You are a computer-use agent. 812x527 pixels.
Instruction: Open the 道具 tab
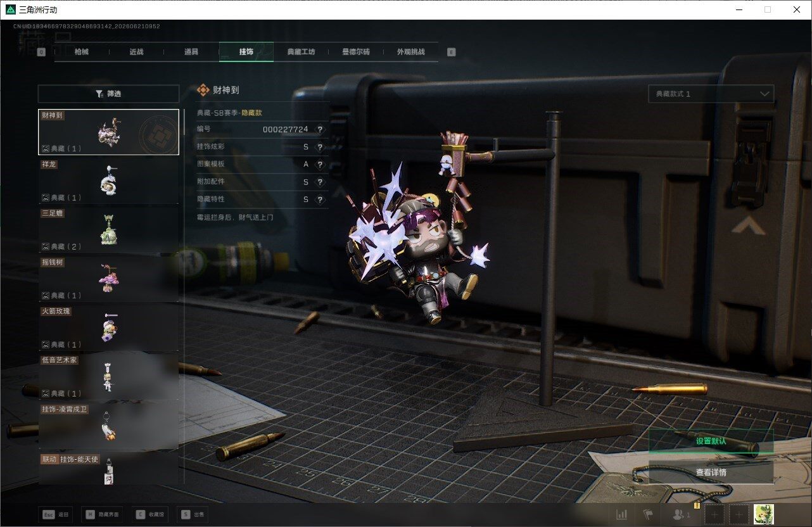tap(191, 52)
